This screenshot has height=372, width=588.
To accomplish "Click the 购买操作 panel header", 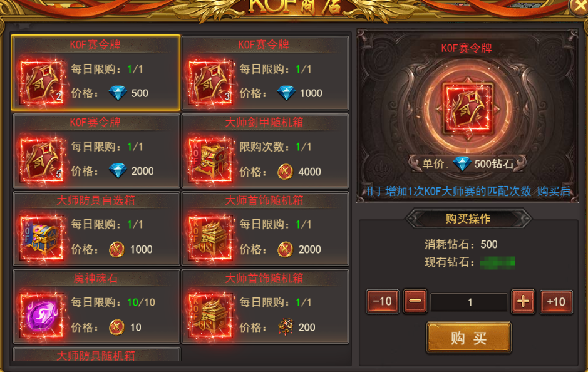I will 468,219.
